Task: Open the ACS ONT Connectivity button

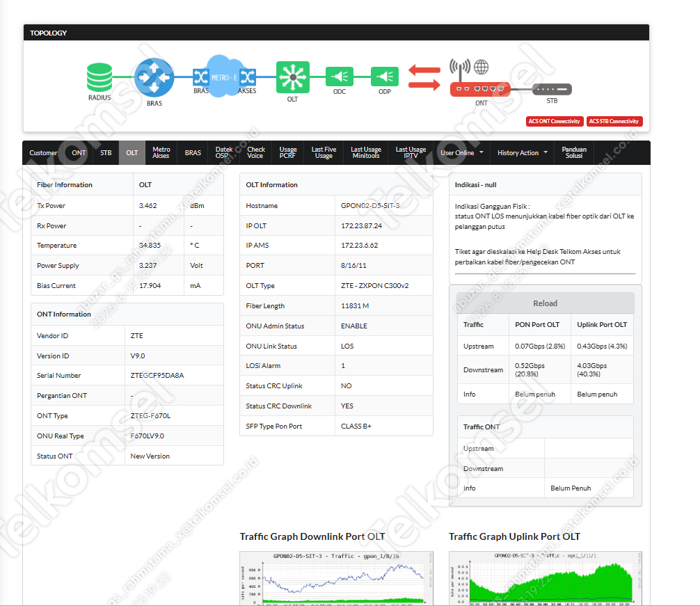Action: coord(555,121)
